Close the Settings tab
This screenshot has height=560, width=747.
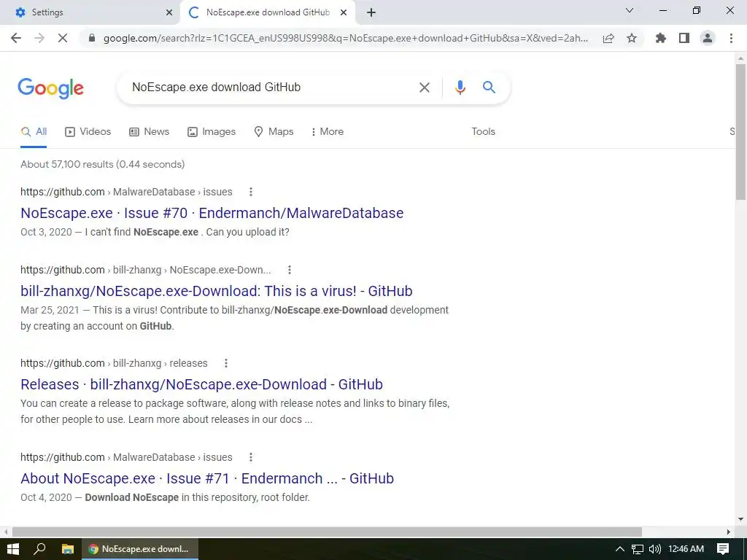click(x=169, y=12)
